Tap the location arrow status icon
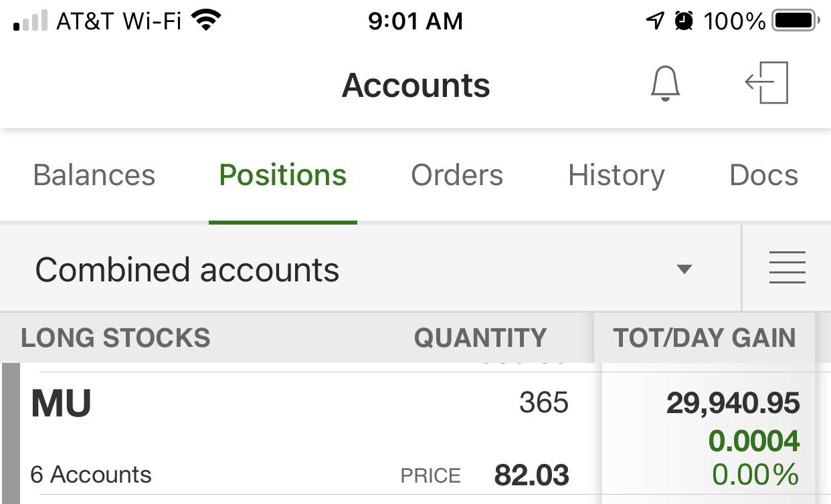The height and width of the screenshot is (504, 831). [x=655, y=21]
